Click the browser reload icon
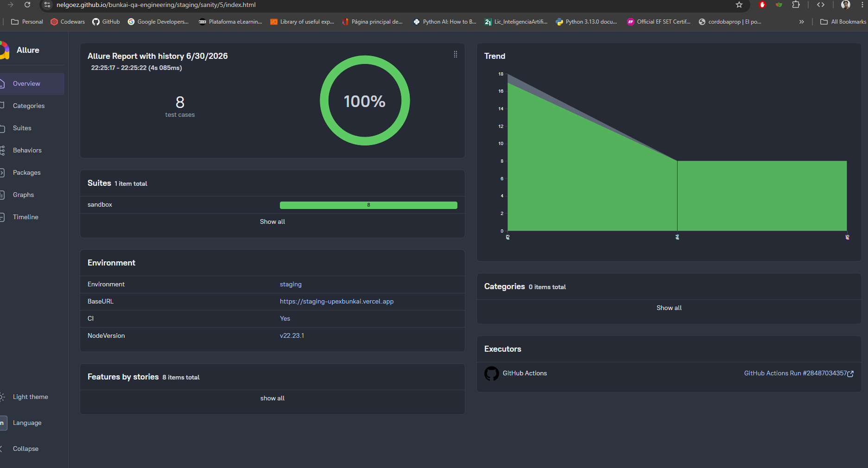Viewport: 868px width, 468px height. coord(27,5)
